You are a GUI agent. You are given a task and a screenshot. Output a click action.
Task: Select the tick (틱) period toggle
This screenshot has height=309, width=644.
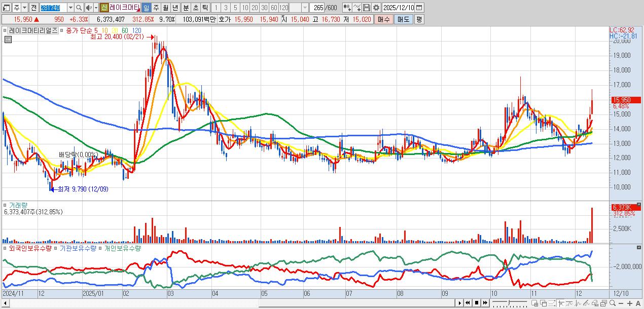point(205,8)
